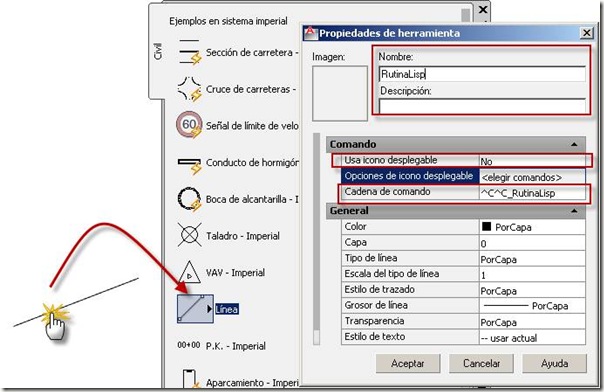Select the VAV - Imperial label
Image resolution: width=604 pixels, height=392 pixels.
(235, 273)
